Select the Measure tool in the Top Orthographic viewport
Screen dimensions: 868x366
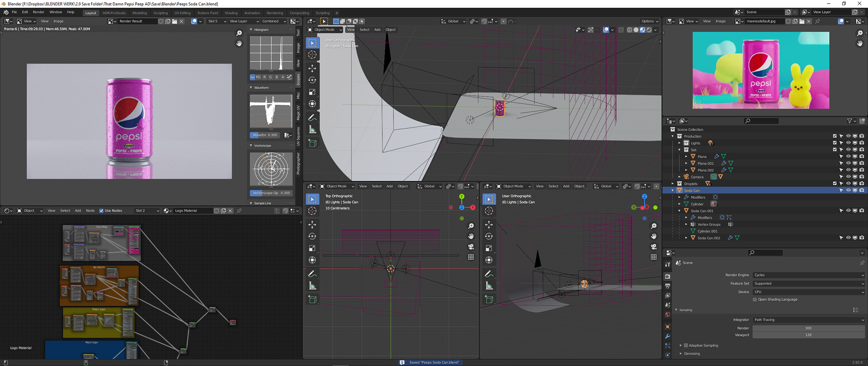[x=312, y=286]
